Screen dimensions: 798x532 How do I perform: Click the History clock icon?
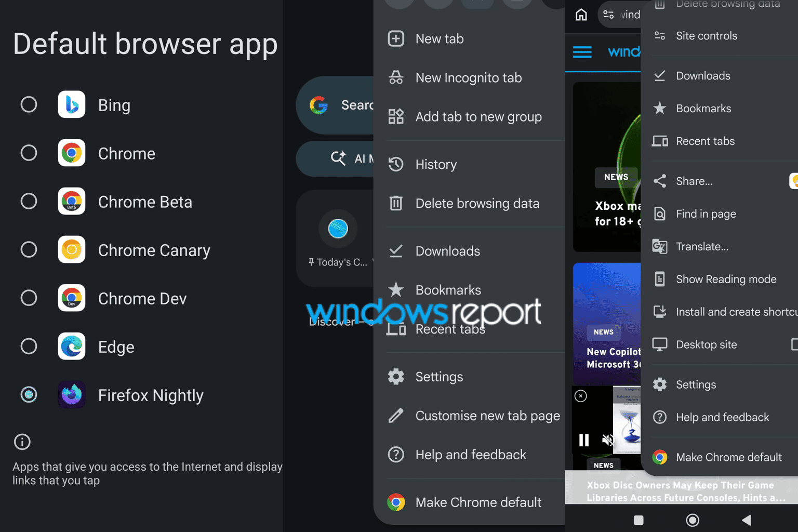pyautogui.click(x=396, y=164)
